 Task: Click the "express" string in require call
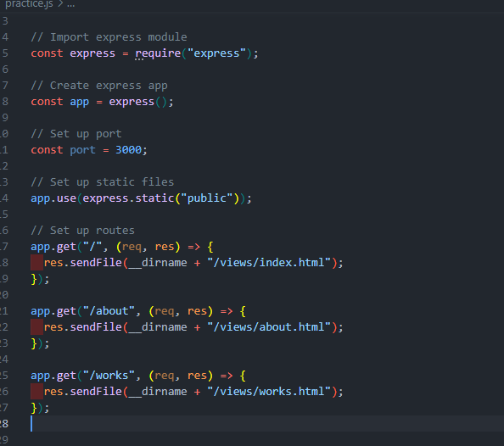pos(216,53)
